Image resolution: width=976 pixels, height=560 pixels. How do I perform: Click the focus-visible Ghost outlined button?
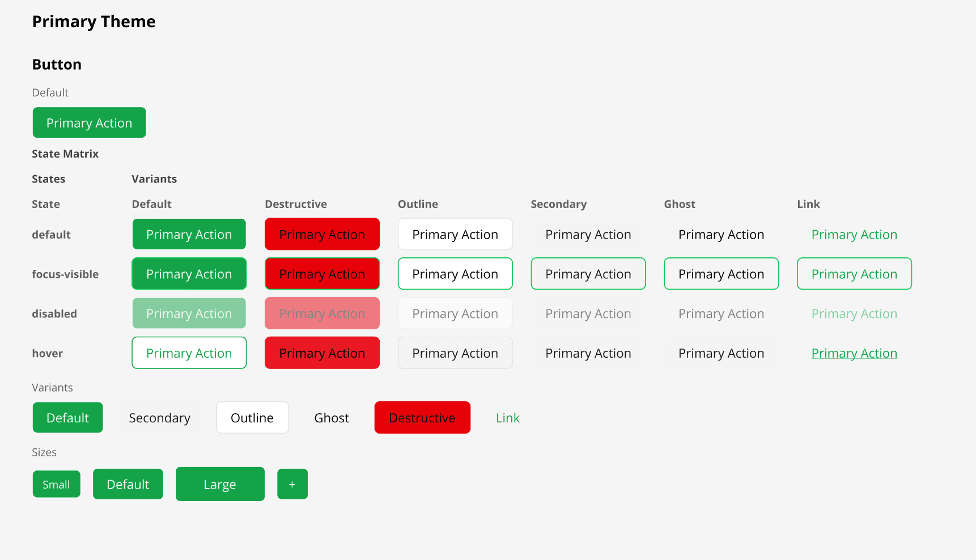[x=721, y=274]
